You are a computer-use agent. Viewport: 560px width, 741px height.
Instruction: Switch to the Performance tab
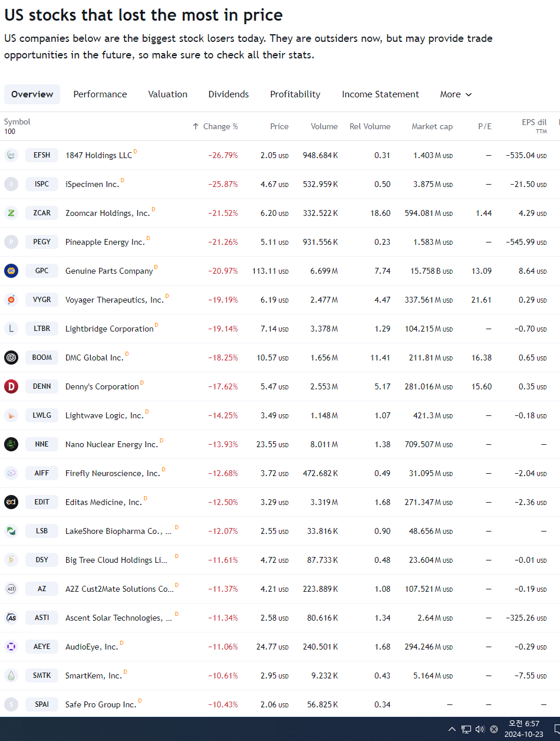(100, 94)
